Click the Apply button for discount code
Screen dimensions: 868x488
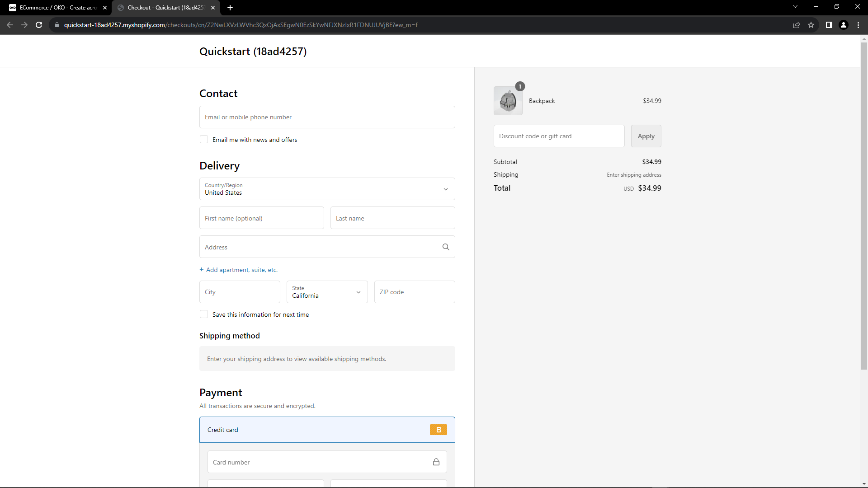(x=646, y=136)
